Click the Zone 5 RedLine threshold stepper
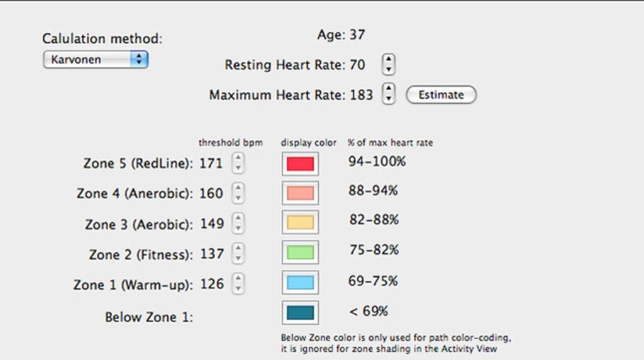This screenshot has width=644, height=360. point(238,164)
